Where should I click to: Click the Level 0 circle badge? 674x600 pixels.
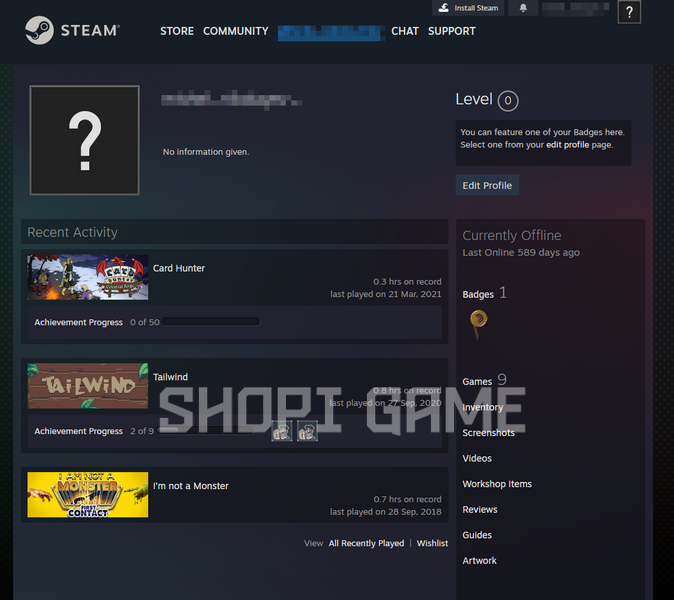tap(508, 101)
